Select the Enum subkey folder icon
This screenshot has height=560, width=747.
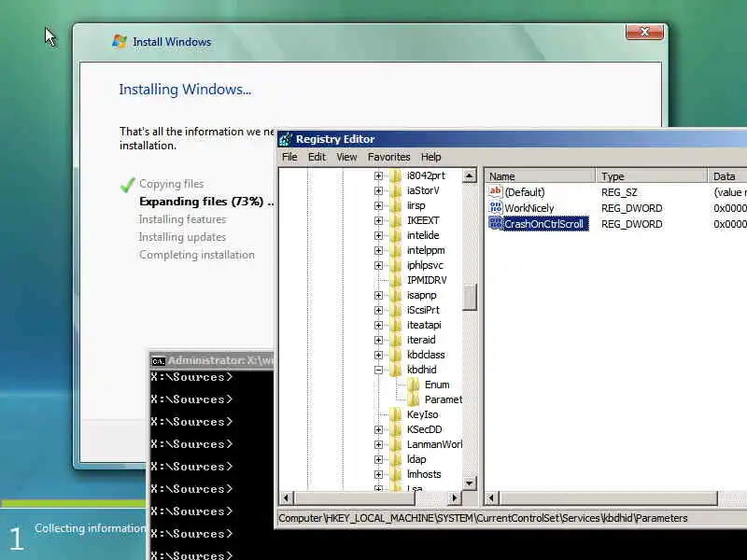(413, 385)
